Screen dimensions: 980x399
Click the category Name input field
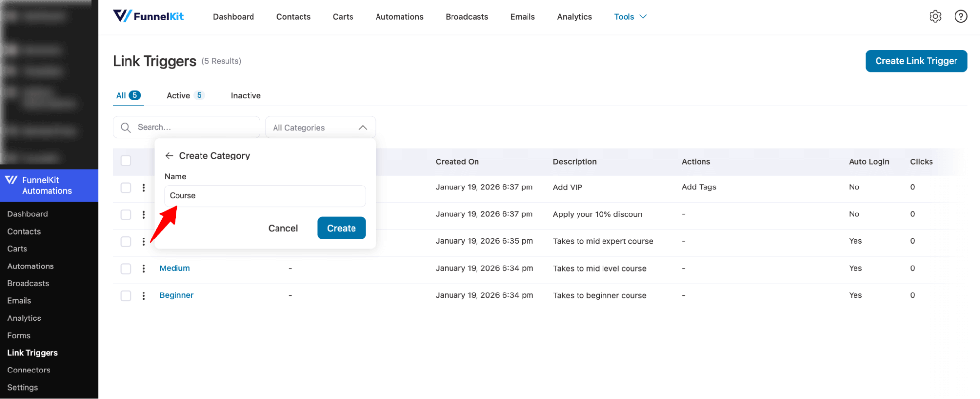(x=265, y=196)
